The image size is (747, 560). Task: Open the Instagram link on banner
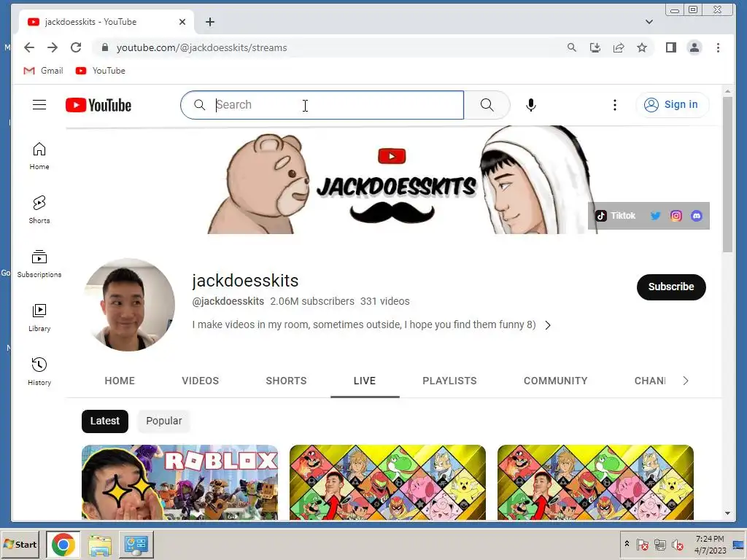[x=676, y=216]
